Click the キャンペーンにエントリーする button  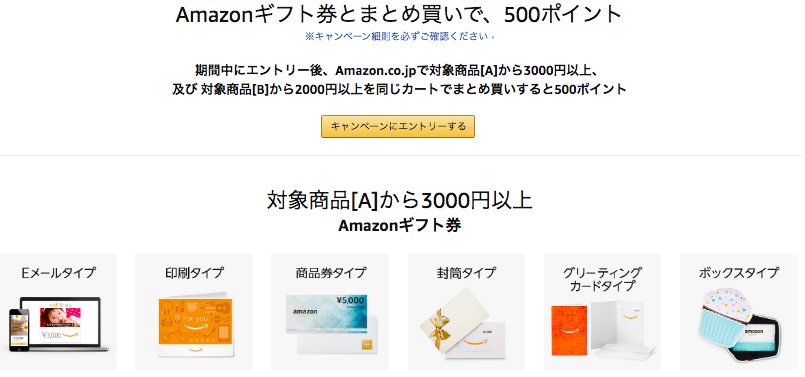click(x=398, y=126)
